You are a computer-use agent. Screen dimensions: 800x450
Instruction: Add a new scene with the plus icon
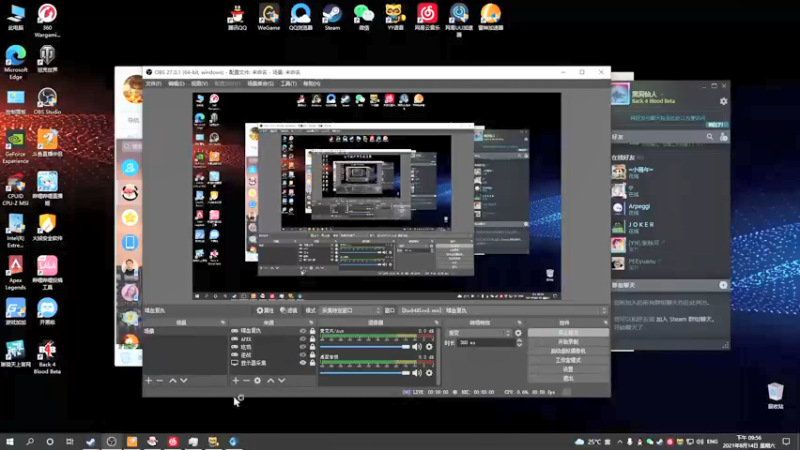[x=148, y=381]
